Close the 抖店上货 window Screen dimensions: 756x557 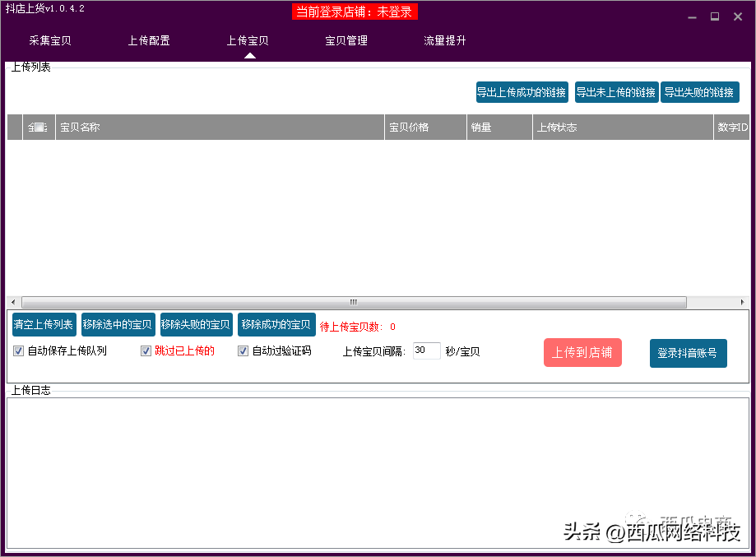click(738, 17)
